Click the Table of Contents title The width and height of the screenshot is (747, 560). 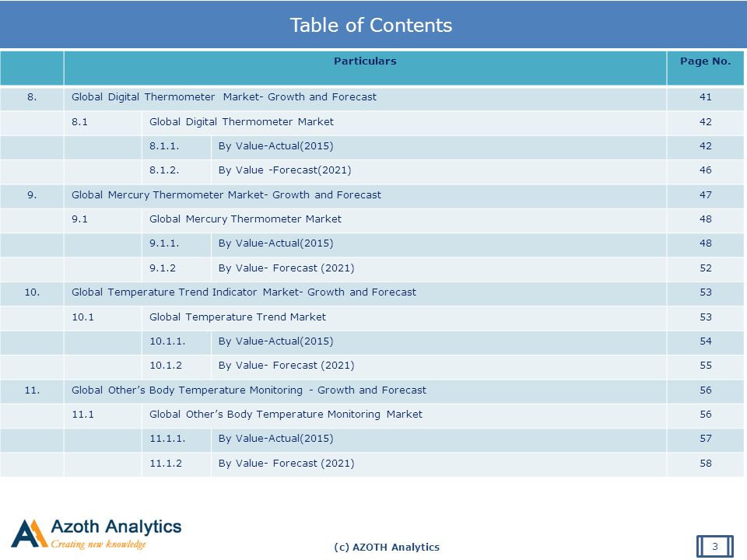[371, 25]
